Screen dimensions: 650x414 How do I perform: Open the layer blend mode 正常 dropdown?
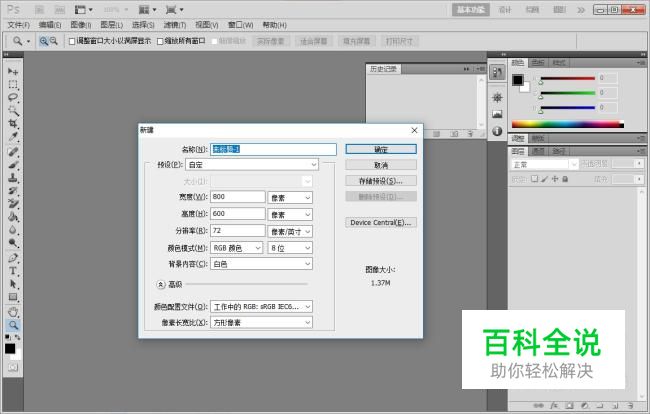[544, 164]
